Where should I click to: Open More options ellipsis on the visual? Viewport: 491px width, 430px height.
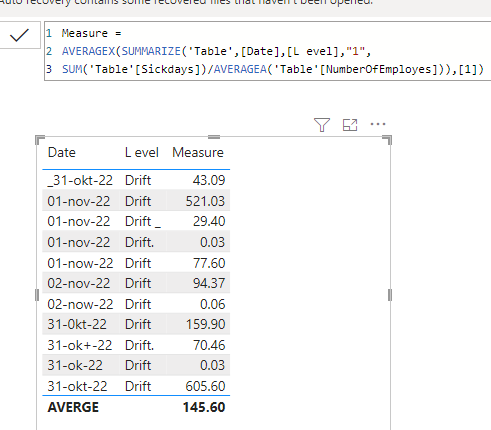(x=378, y=124)
